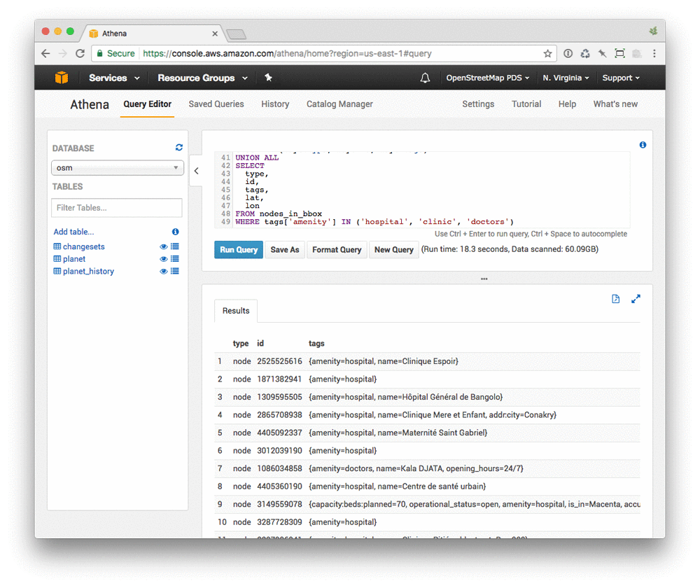Click the secure padlock icon
The width and height of the screenshot is (700, 588).
(100, 54)
